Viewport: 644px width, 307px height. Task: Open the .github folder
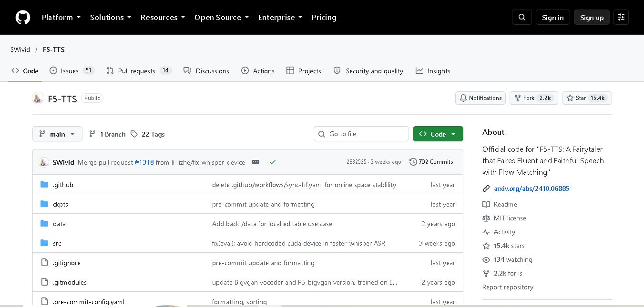point(63,185)
